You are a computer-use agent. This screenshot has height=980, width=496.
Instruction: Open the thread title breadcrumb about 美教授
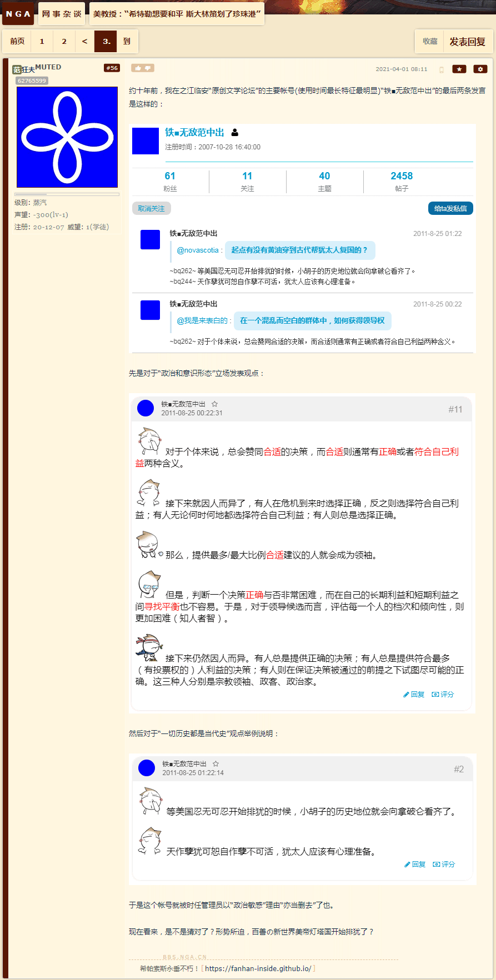(x=177, y=14)
